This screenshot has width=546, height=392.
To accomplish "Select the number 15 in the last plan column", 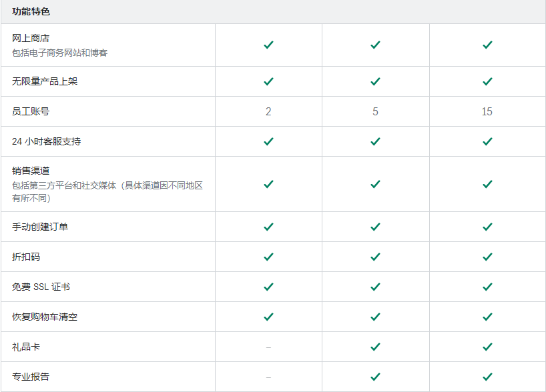I will tap(487, 111).
